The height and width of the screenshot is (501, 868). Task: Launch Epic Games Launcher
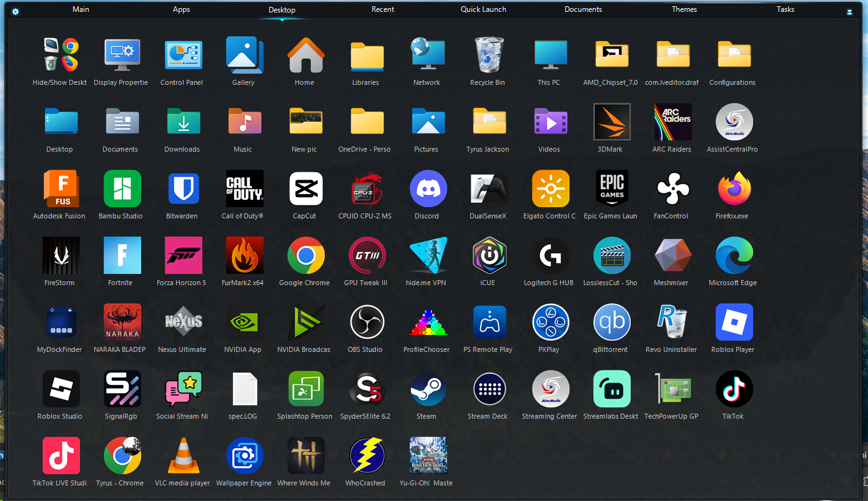[611, 189]
